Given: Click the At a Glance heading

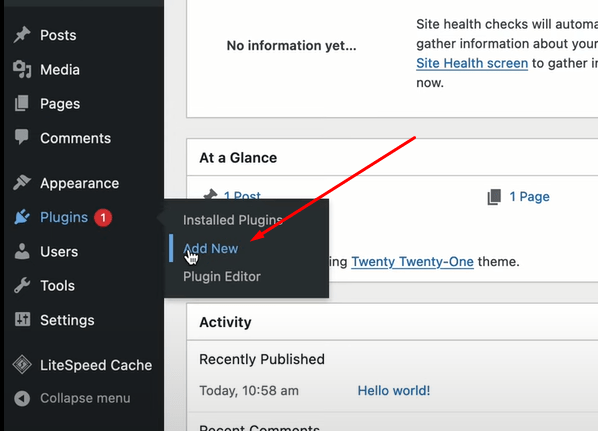Looking at the screenshot, I should point(238,158).
